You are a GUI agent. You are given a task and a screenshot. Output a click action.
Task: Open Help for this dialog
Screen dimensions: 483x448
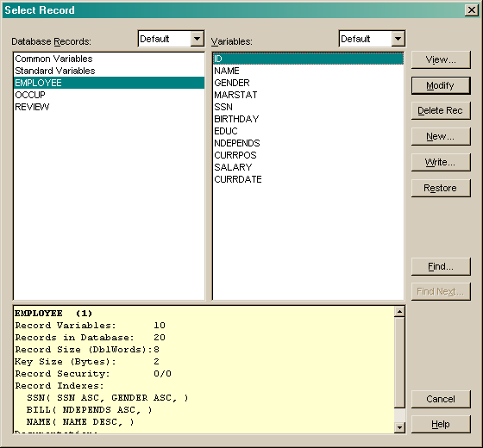(441, 424)
